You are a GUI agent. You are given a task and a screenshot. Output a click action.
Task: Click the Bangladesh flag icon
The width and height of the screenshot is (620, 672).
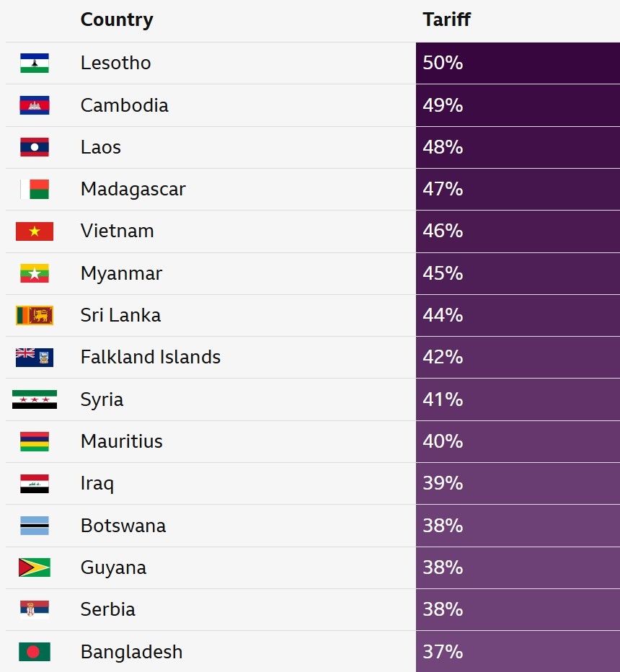[x=35, y=652]
